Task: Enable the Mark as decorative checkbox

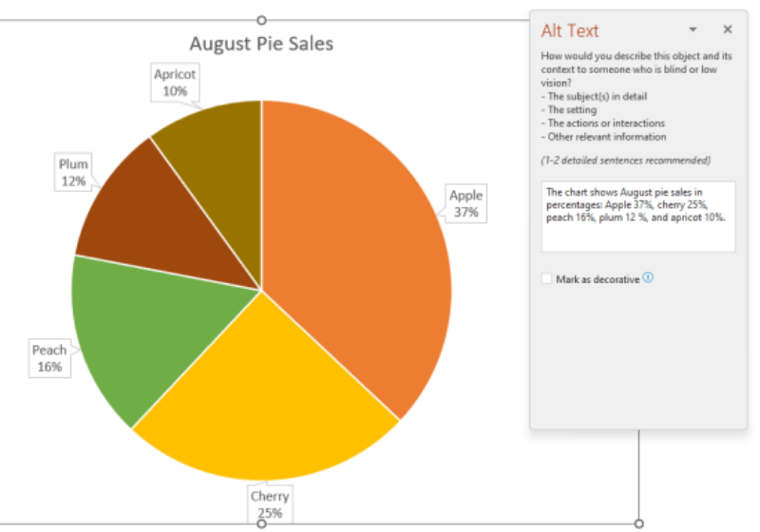Action: (546, 279)
